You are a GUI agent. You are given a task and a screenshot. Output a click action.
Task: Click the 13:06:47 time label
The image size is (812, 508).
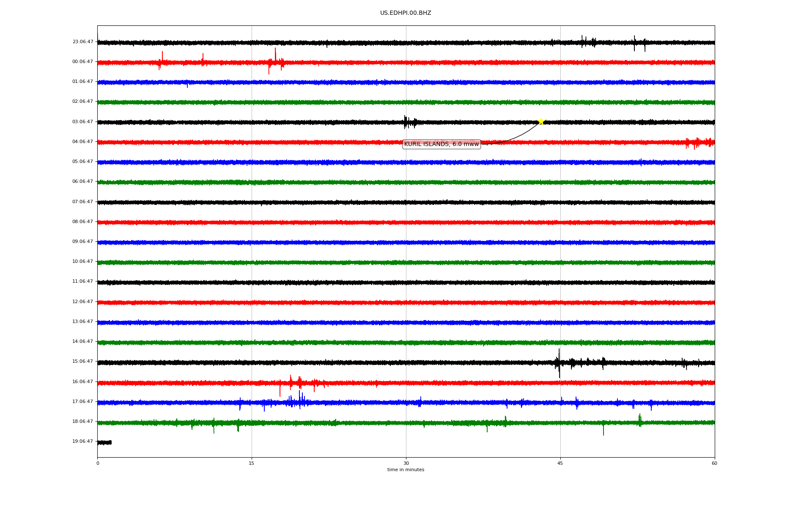point(83,322)
